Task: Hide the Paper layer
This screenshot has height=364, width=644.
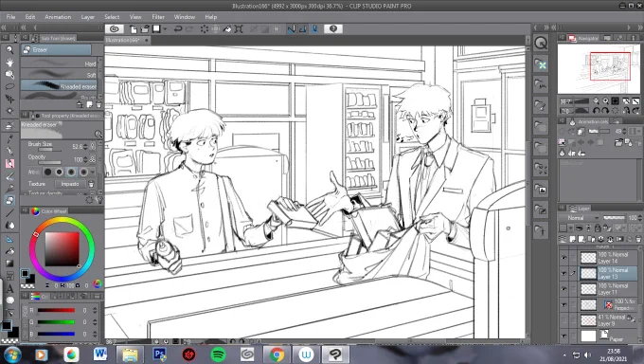Action: [563, 336]
